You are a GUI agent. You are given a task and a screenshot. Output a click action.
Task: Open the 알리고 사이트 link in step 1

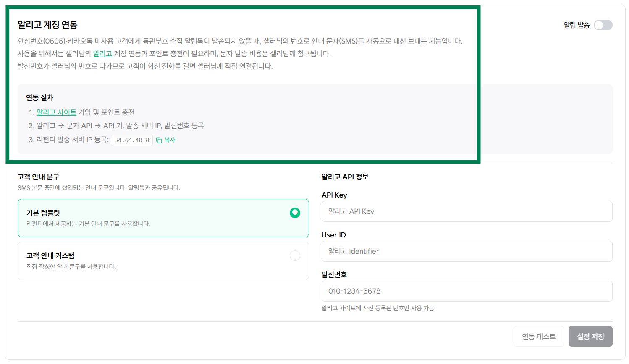[56, 112]
